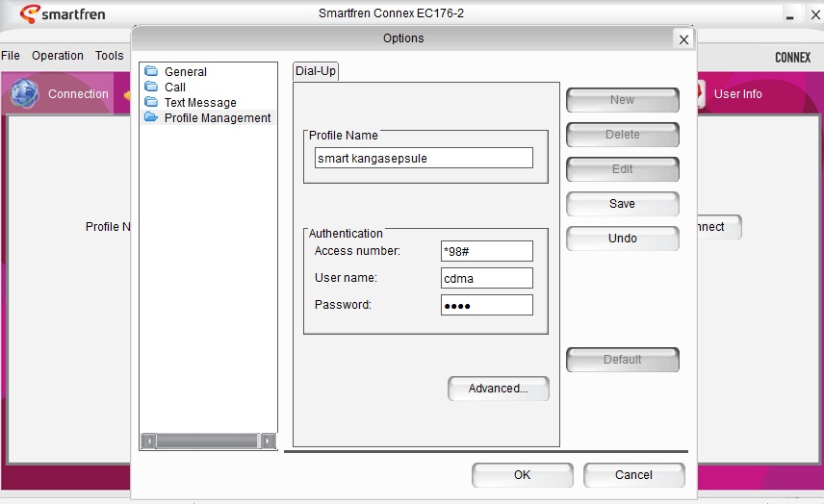This screenshot has height=504, width=824.
Task: Close the Smartfren Connex main window
Action: 815,14
